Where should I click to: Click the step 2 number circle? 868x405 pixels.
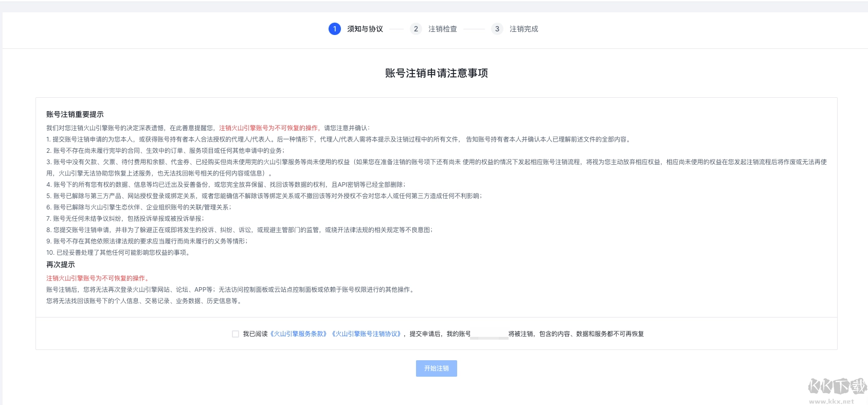[x=415, y=29]
